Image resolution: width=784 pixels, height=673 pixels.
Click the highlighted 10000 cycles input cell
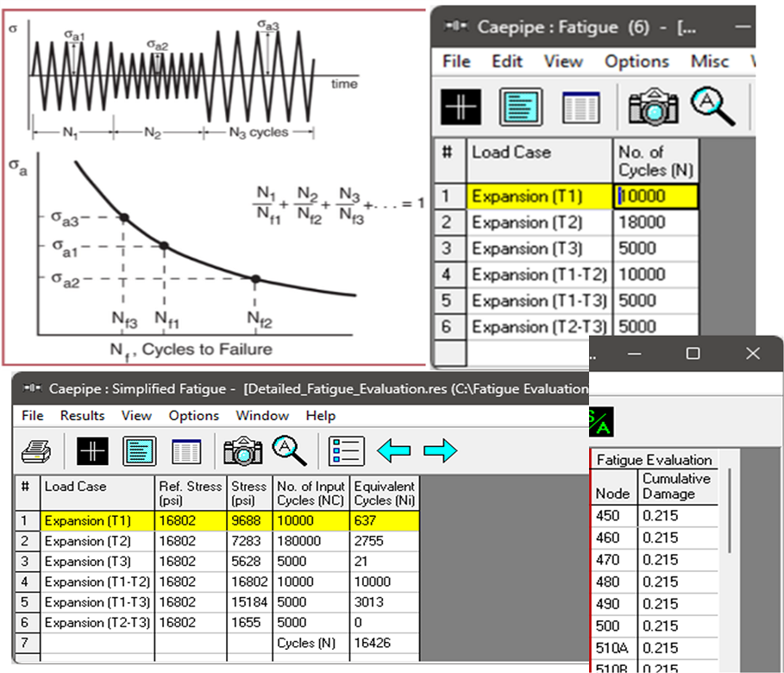click(655, 196)
